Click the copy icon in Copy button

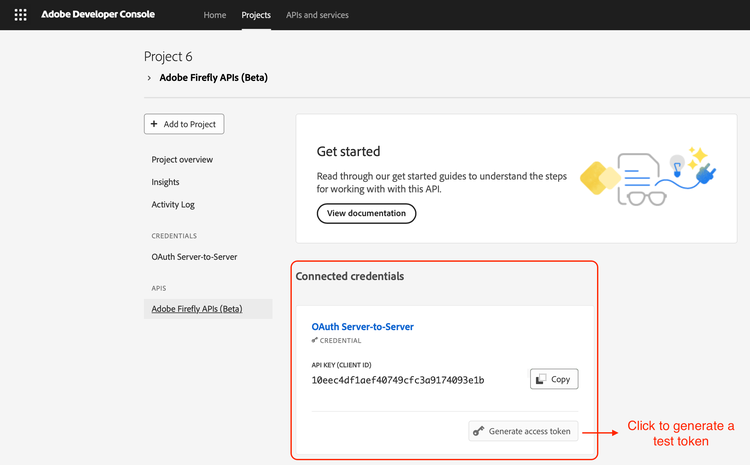[x=541, y=379]
